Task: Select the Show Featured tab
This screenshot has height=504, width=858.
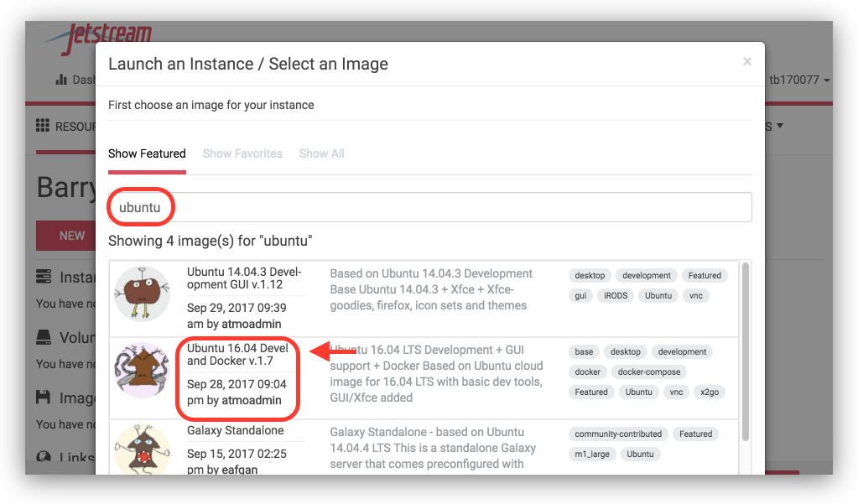Action: (147, 153)
